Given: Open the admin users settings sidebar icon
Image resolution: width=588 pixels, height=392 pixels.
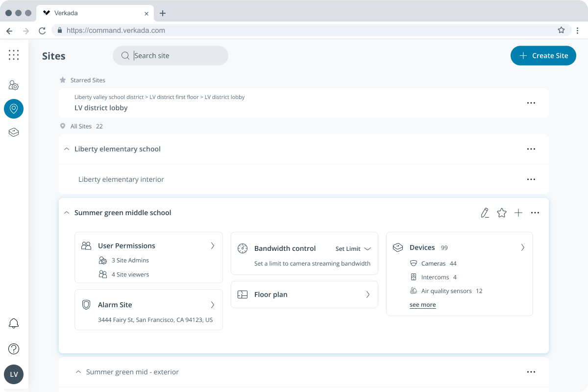Looking at the screenshot, I should (14, 85).
